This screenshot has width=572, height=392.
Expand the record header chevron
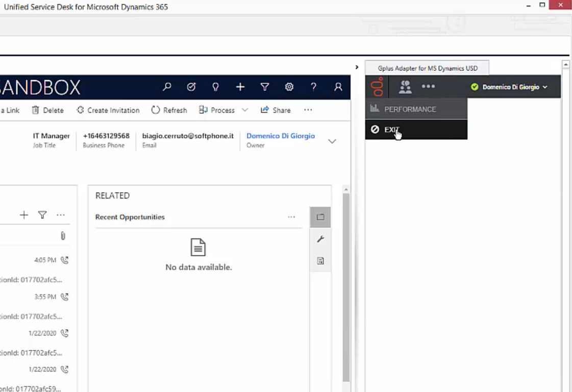(x=332, y=141)
